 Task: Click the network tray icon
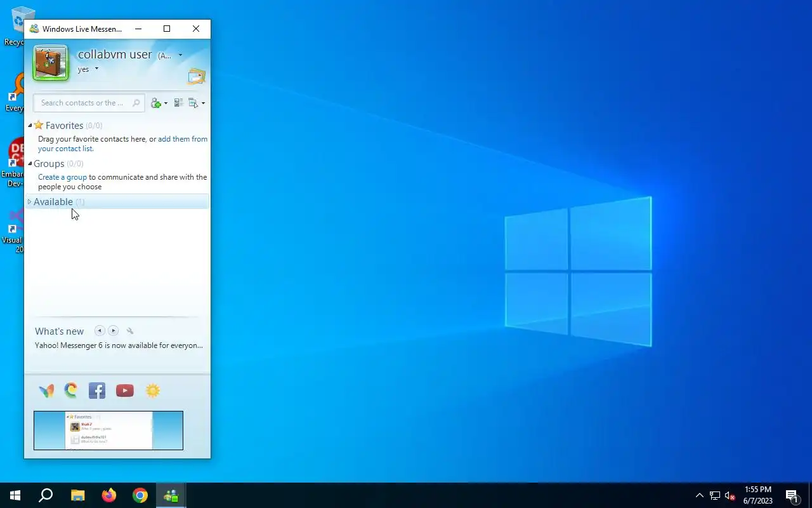click(715, 496)
